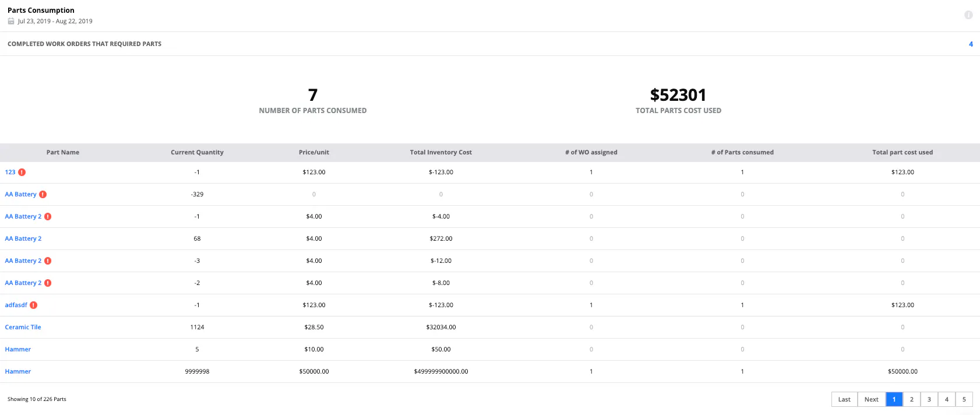Select pagination page 4
This screenshot has height=415, width=980.
[947, 399]
